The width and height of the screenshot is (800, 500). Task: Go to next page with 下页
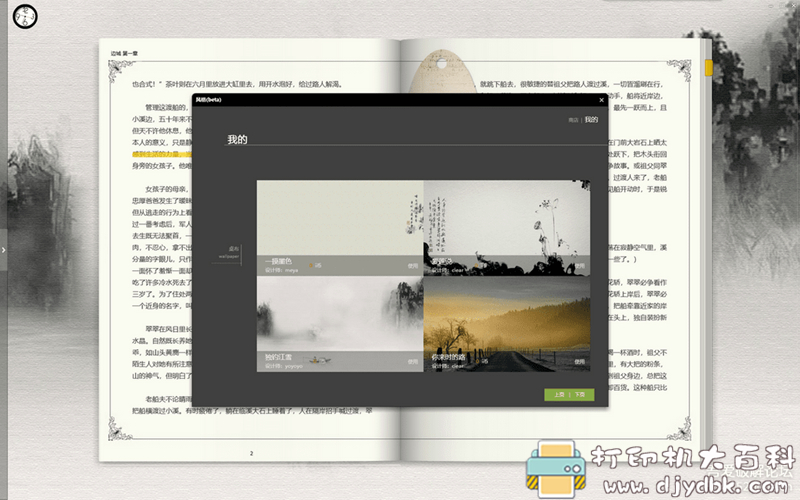[580, 394]
